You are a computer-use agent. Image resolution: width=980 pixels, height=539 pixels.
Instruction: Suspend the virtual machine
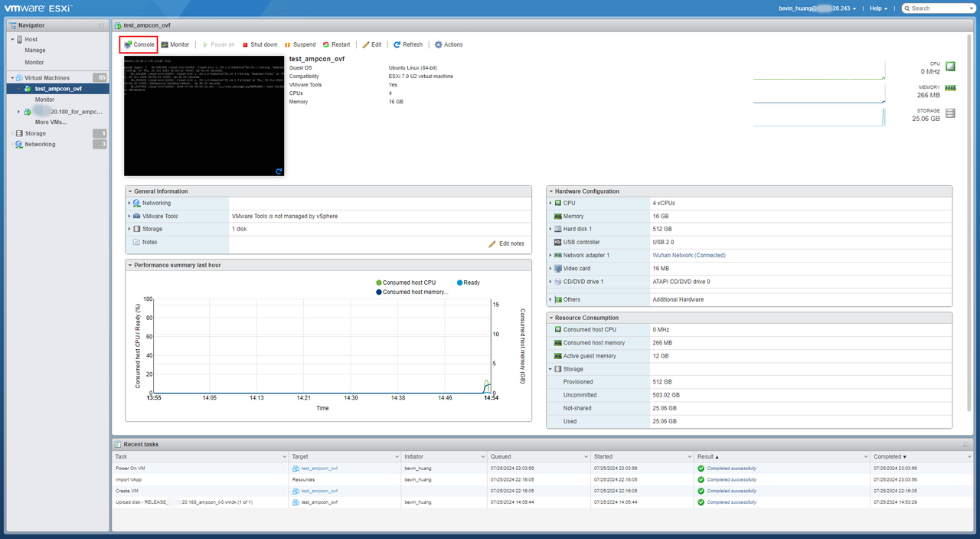pyautogui.click(x=300, y=44)
